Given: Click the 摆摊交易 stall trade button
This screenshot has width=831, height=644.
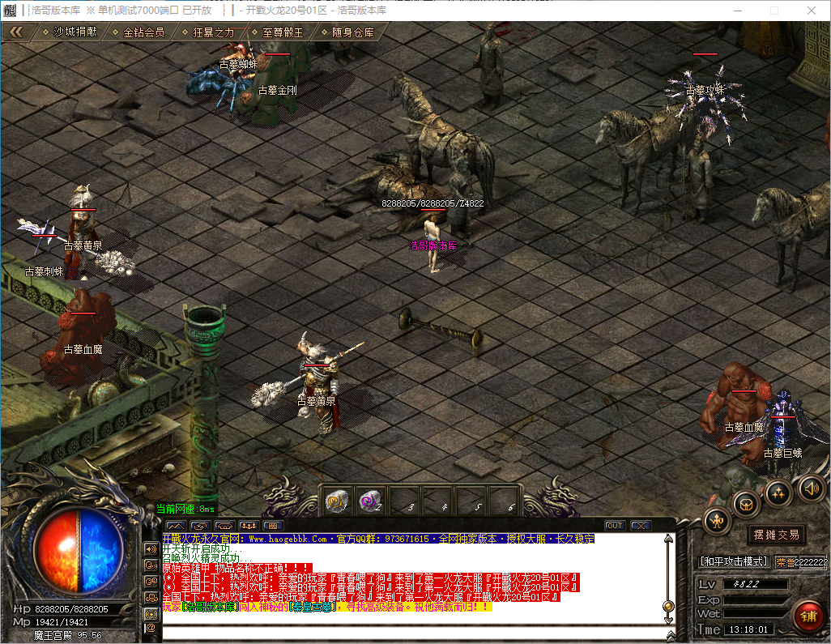Looking at the screenshot, I should 777,535.
